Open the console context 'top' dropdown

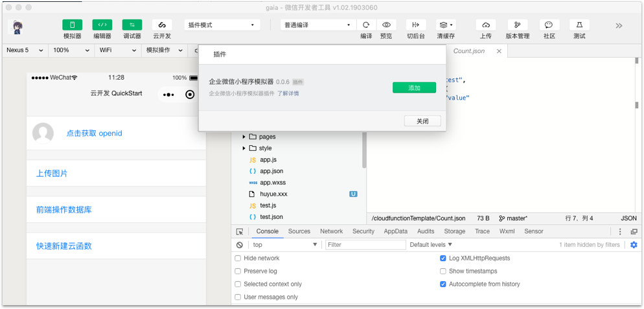pos(284,245)
